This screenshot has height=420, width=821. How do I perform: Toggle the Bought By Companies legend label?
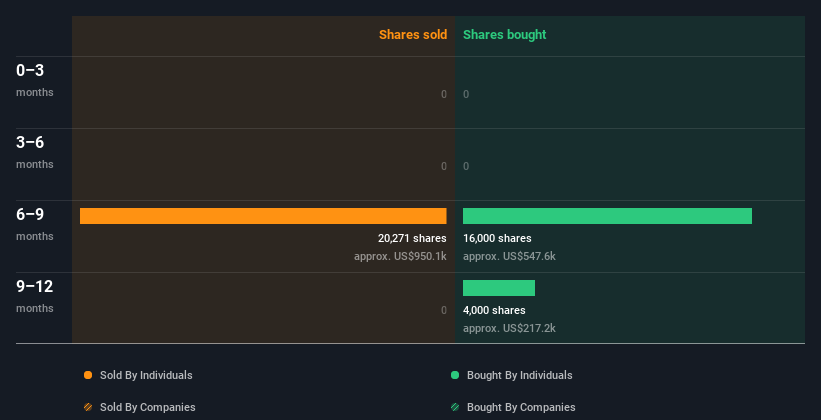pos(521,407)
